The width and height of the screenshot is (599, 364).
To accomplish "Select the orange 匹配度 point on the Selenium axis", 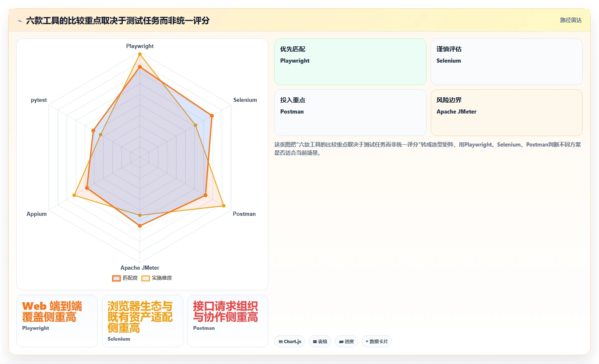I will pos(212,116).
